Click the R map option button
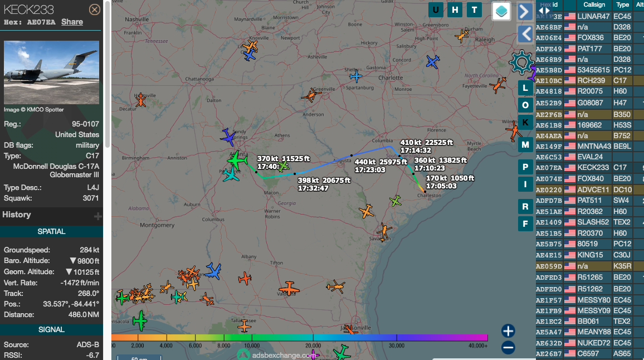Viewport: 644px width, 360px height. point(525,206)
